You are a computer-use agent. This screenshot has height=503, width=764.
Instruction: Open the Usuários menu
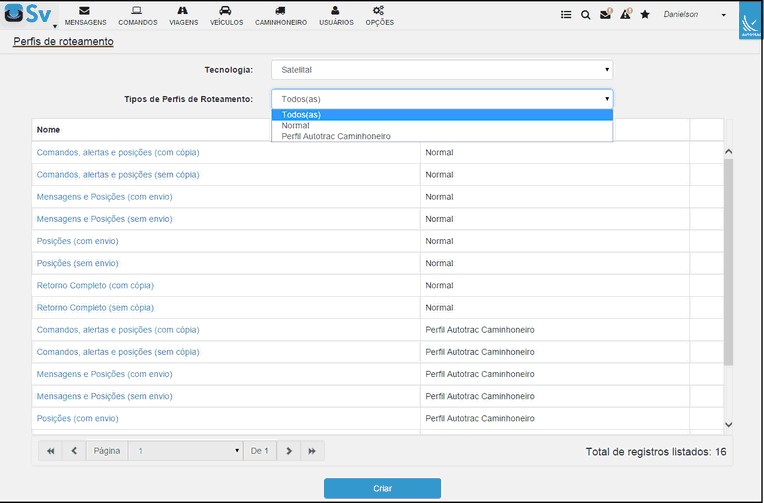click(336, 16)
